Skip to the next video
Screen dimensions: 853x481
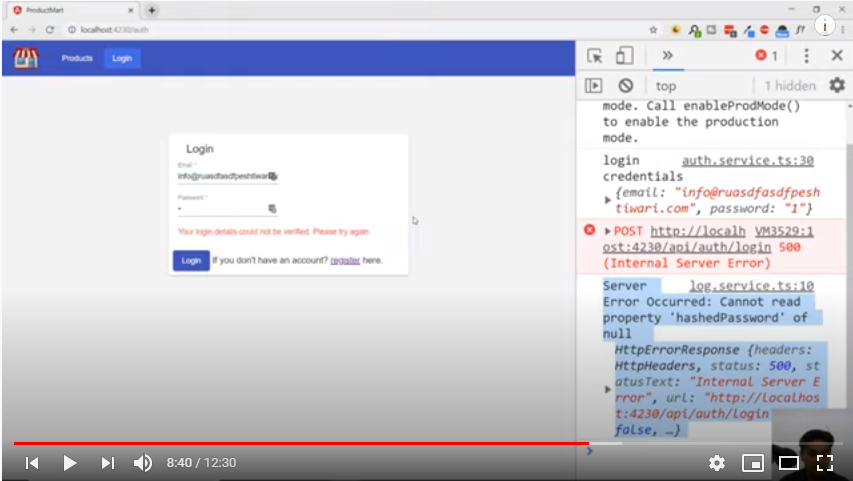point(107,463)
